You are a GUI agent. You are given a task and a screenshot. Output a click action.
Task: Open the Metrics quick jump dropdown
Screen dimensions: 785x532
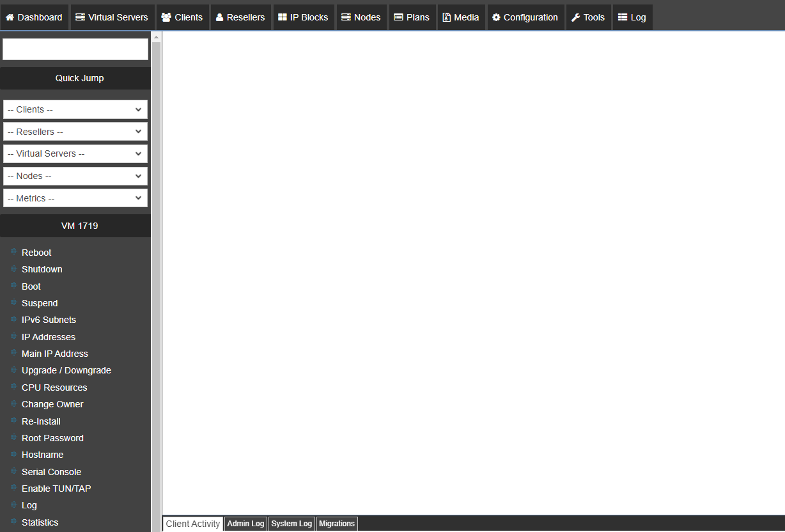75,198
